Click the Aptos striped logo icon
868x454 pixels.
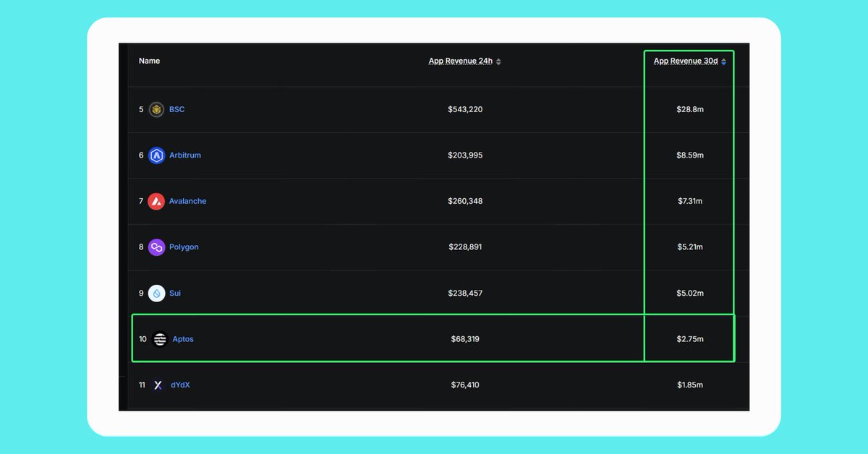160,339
